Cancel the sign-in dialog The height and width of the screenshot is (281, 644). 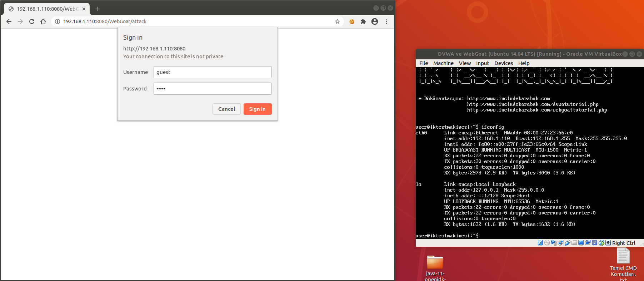pyautogui.click(x=226, y=109)
